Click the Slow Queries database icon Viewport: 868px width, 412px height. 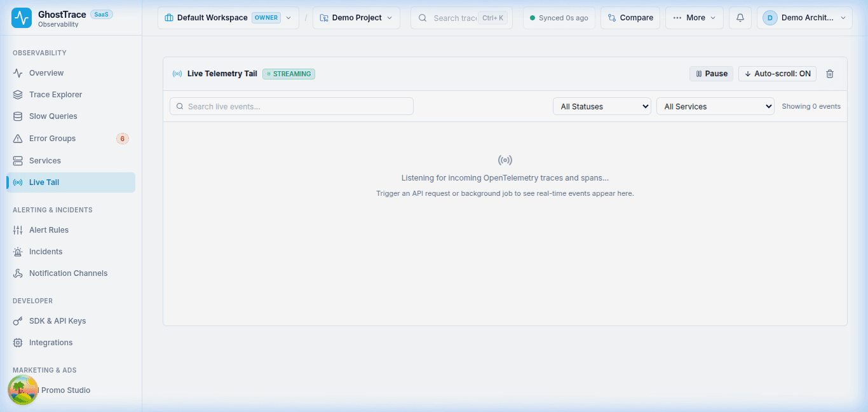pos(18,116)
